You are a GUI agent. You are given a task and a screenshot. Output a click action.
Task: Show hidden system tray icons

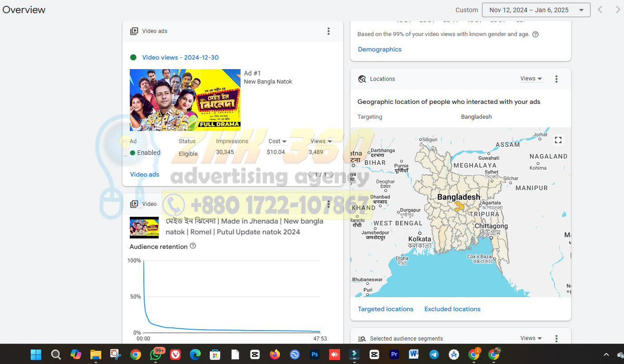(x=607, y=355)
